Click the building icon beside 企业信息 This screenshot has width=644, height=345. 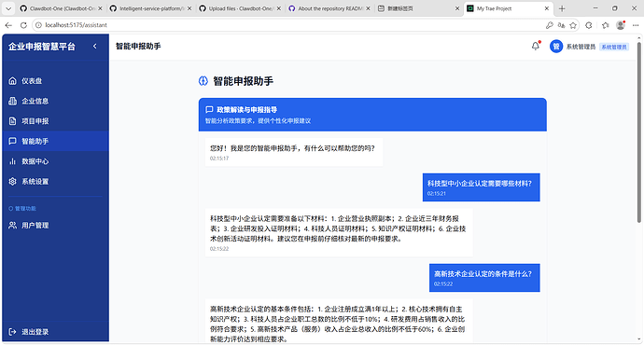13,101
